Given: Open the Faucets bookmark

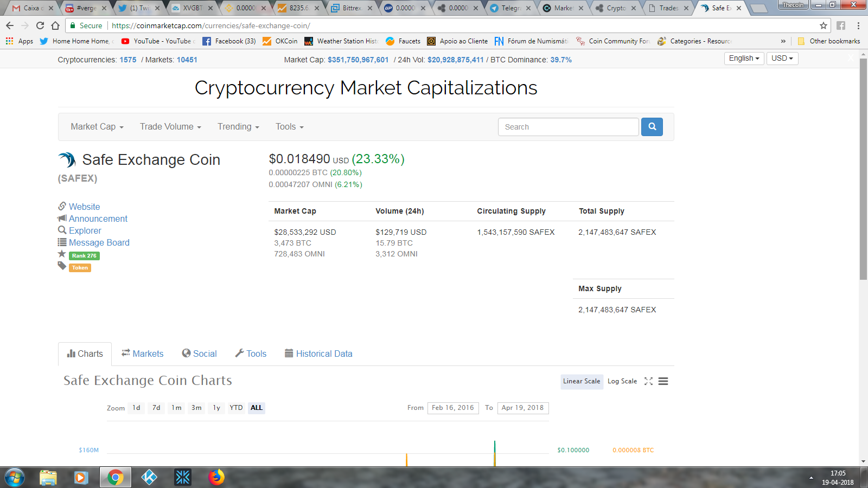Looking at the screenshot, I should 403,41.
